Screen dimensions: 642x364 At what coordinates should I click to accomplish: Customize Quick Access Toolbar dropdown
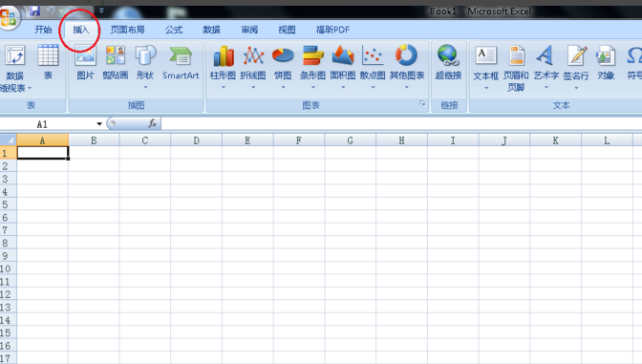[x=101, y=11]
